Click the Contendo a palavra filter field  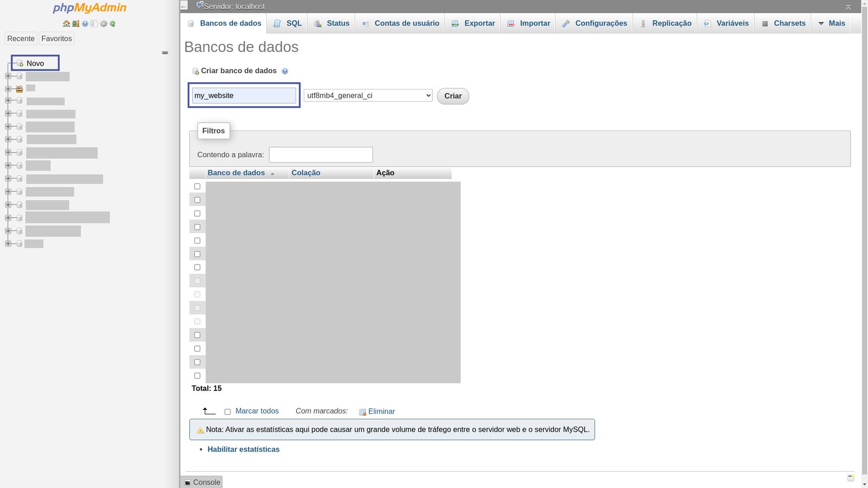tap(321, 155)
